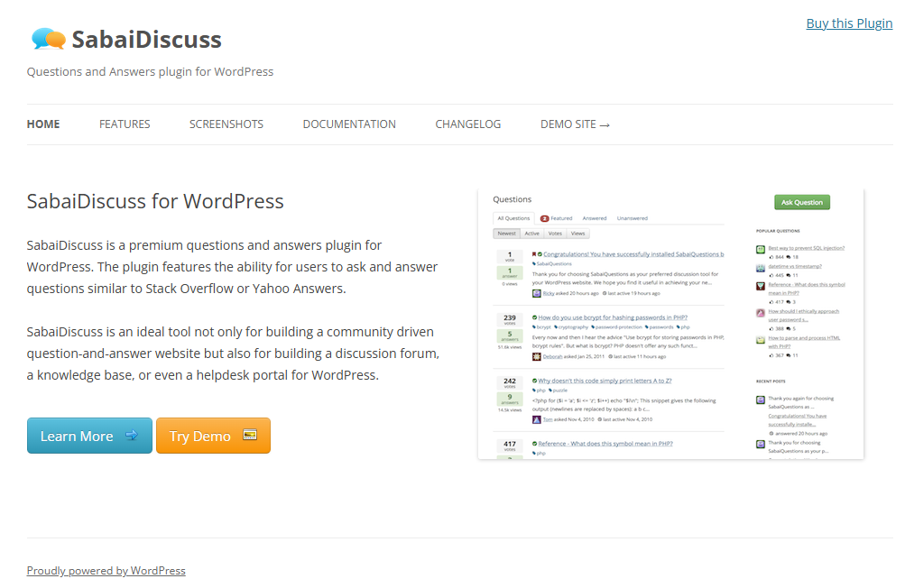Click the window icon on Try Demo button

point(250,436)
